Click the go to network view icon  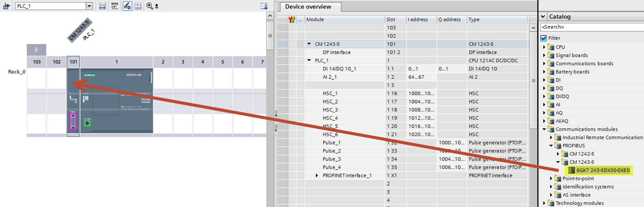(x=6, y=6)
